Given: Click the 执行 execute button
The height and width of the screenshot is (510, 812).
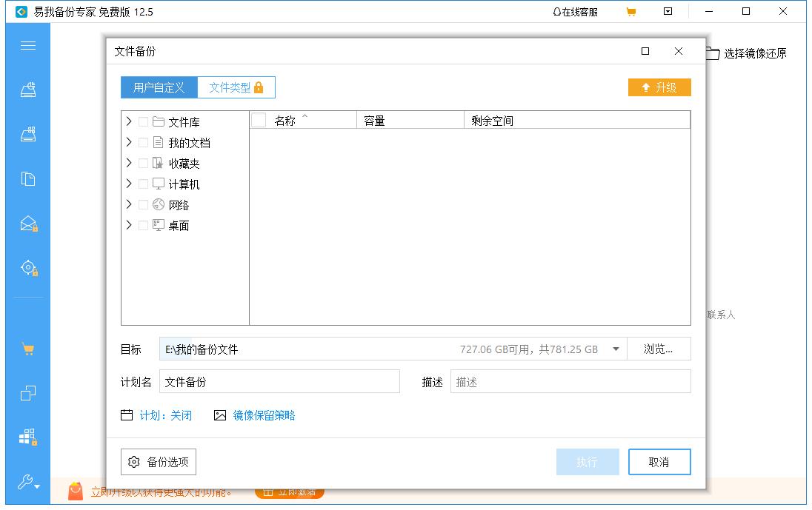Looking at the screenshot, I should 588,462.
